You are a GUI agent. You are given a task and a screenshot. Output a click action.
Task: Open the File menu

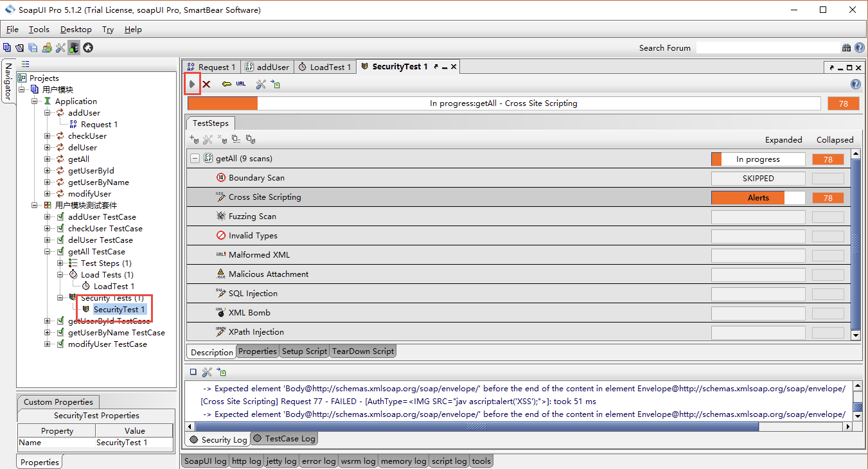pyautogui.click(x=12, y=30)
